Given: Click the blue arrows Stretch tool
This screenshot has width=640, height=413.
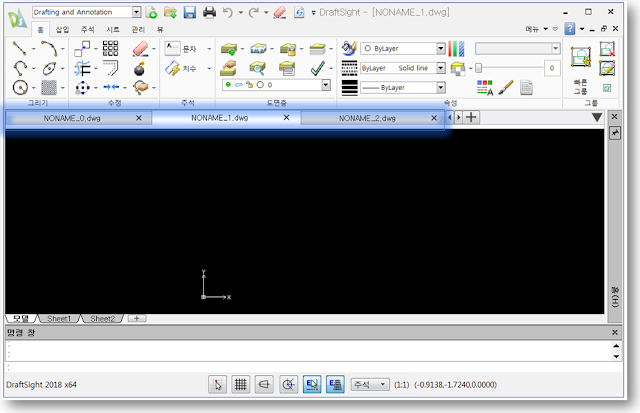Looking at the screenshot, I should [111, 87].
